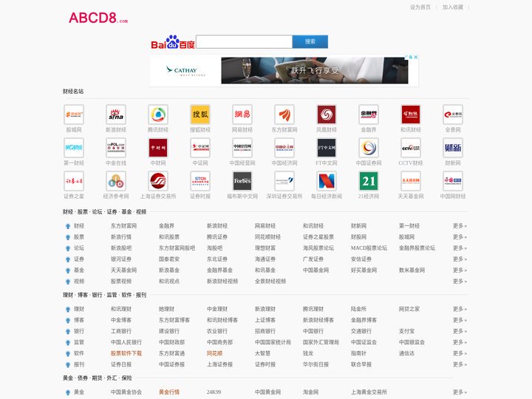Select the 监管 category label

(79, 342)
